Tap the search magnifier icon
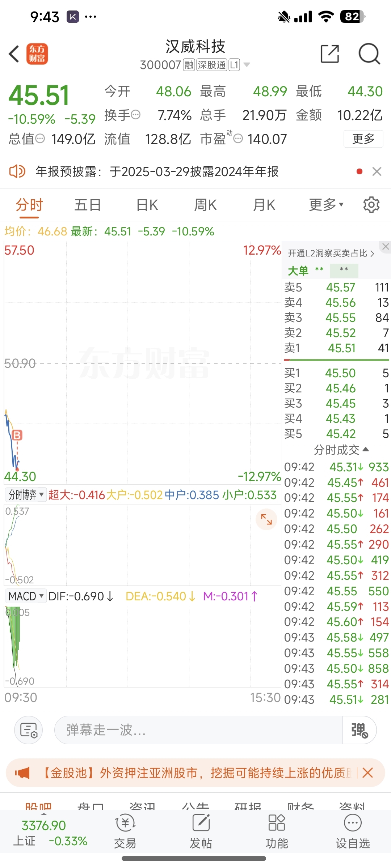391x868 pixels. point(369,54)
